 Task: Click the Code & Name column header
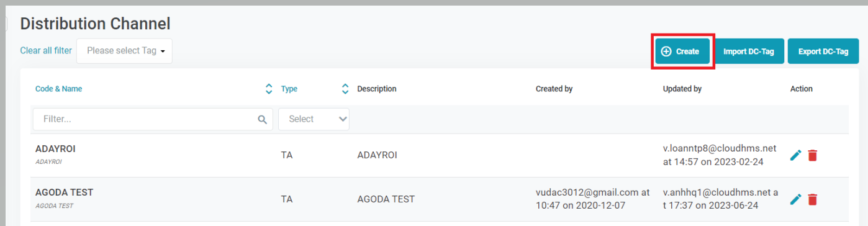coord(59,89)
